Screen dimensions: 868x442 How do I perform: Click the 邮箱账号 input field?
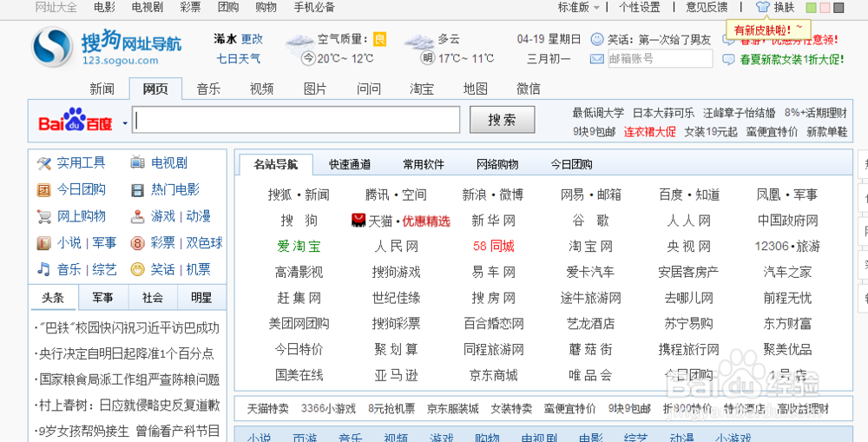point(661,59)
